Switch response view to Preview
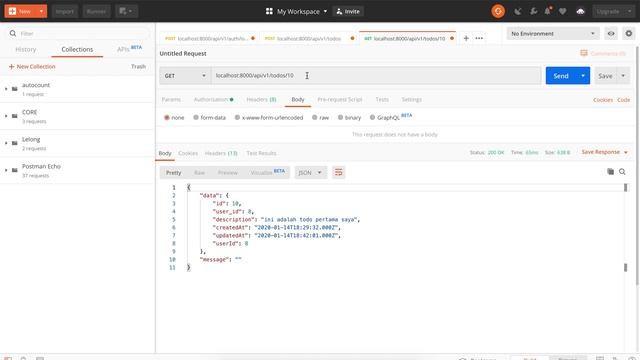640x360 pixels. 227,173
